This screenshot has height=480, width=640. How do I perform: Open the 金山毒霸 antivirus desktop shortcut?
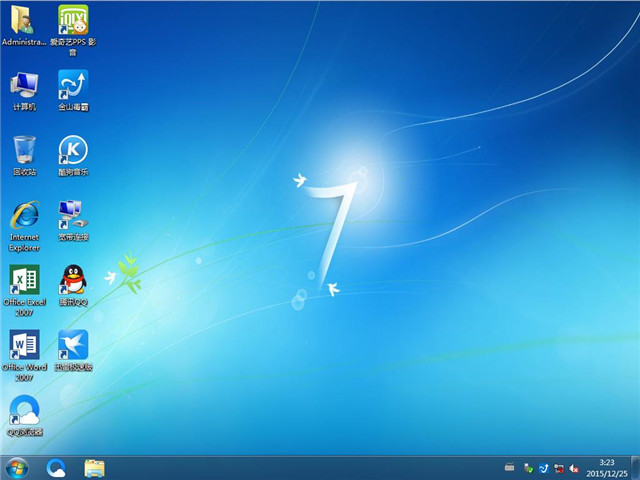pyautogui.click(x=73, y=91)
